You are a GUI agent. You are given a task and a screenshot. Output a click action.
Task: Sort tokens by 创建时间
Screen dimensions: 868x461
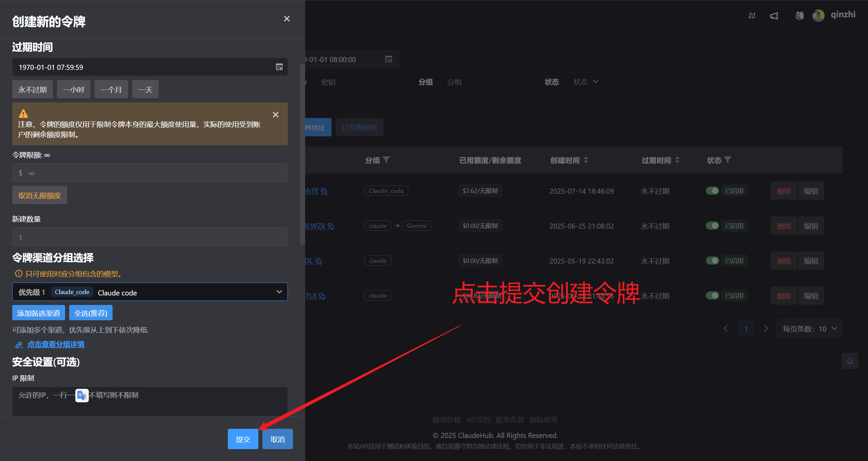point(586,160)
